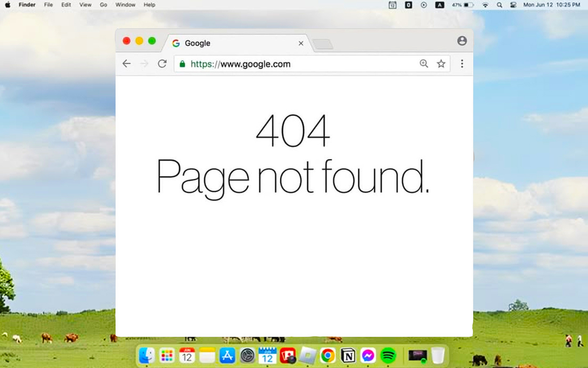
Task: Open the File menu
Action: point(49,5)
